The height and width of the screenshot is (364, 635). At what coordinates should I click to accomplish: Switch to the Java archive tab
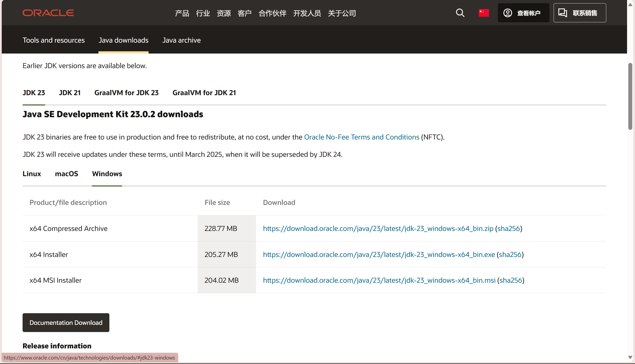[x=181, y=40]
